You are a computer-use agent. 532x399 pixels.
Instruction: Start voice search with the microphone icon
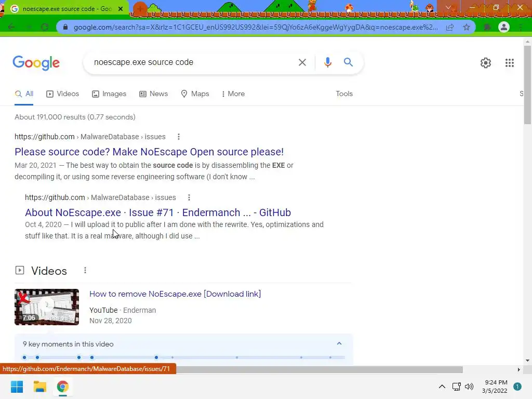click(x=327, y=62)
